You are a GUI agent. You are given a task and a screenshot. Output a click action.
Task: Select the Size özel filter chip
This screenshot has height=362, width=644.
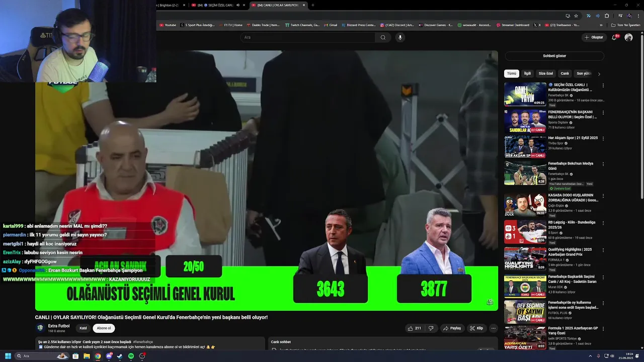tap(546, 73)
